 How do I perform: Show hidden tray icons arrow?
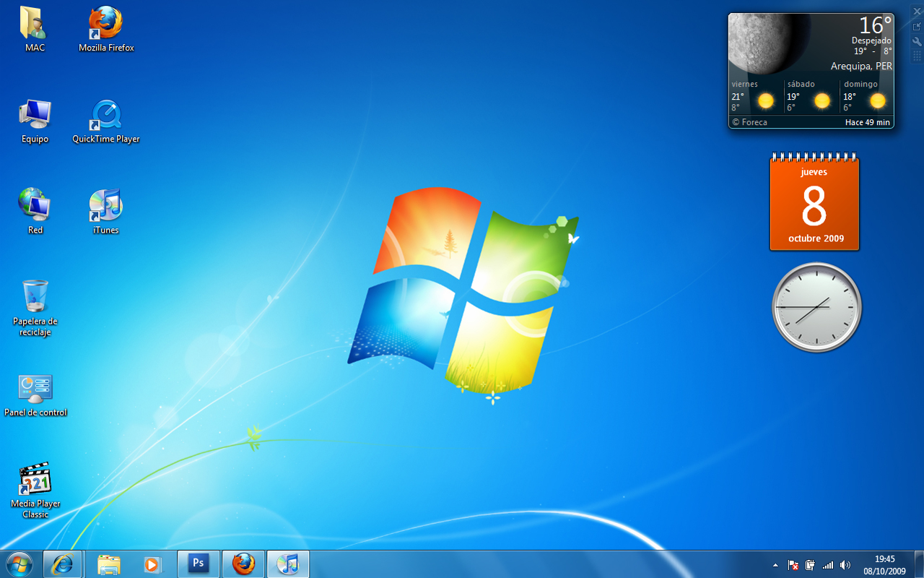click(x=775, y=565)
